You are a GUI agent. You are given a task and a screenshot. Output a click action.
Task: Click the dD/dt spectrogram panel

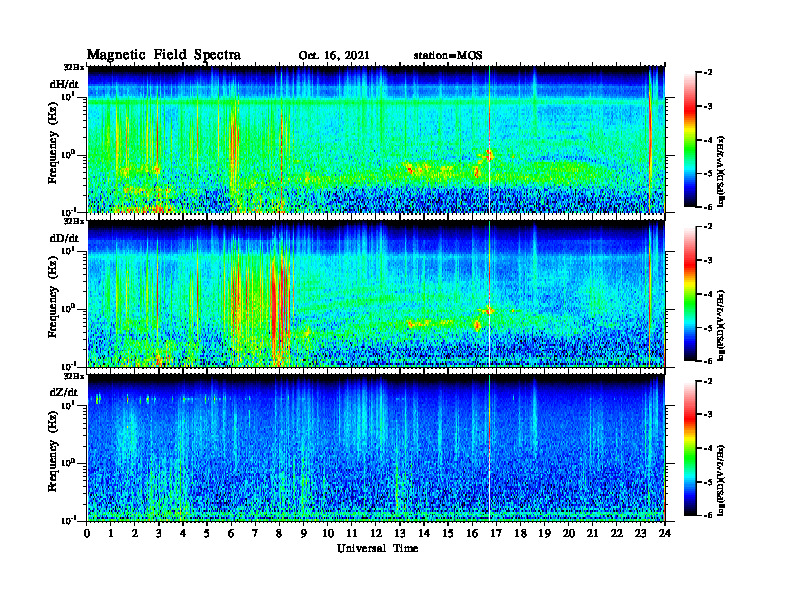[x=376, y=294]
